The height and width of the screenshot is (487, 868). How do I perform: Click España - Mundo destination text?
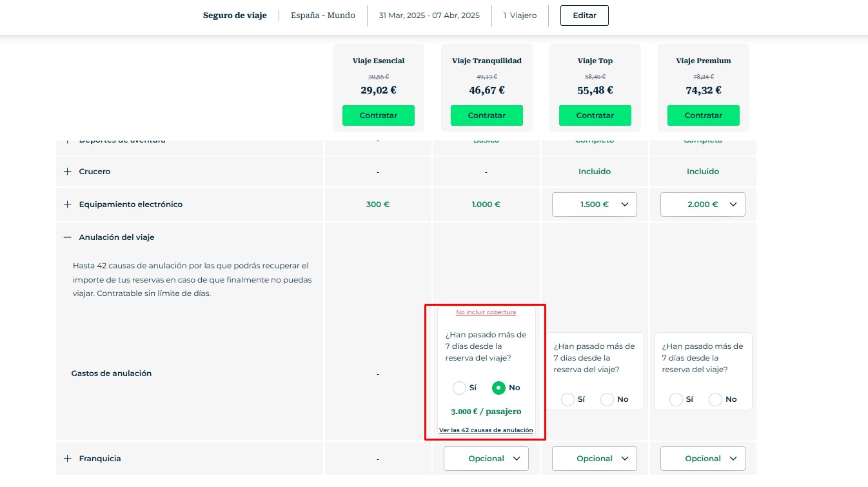[x=323, y=15]
